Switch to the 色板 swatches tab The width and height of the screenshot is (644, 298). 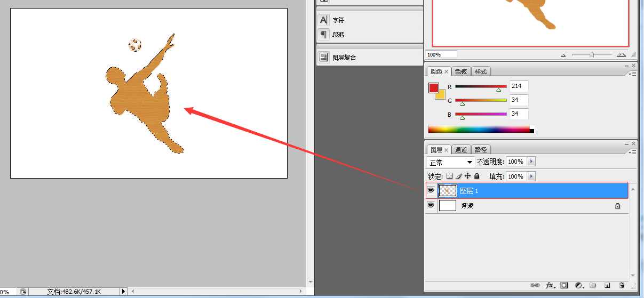tap(461, 71)
